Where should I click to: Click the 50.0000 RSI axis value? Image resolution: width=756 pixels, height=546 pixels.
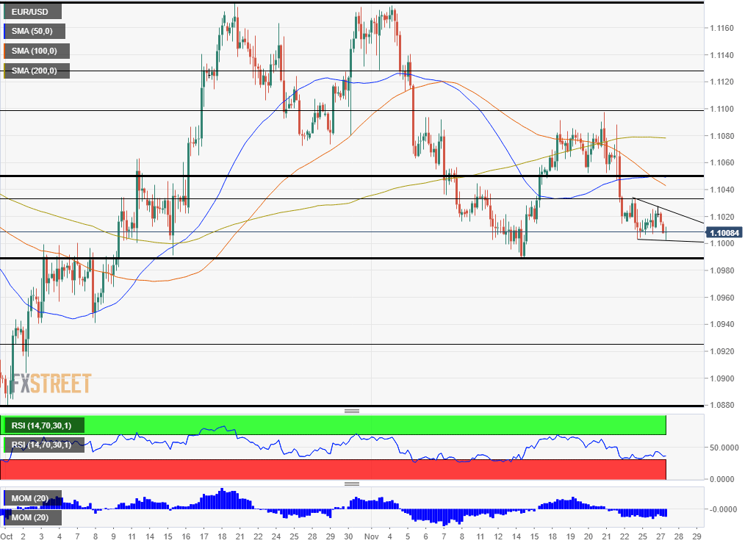point(724,448)
